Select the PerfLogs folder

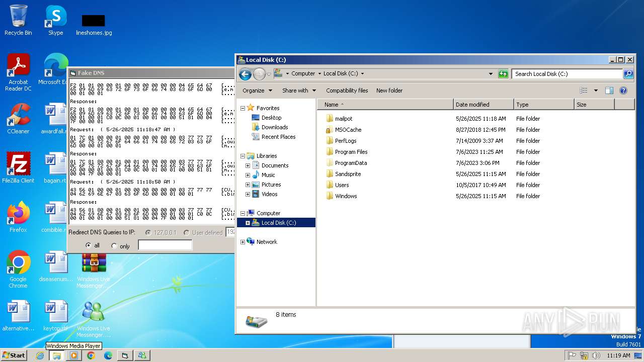point(346,141)
